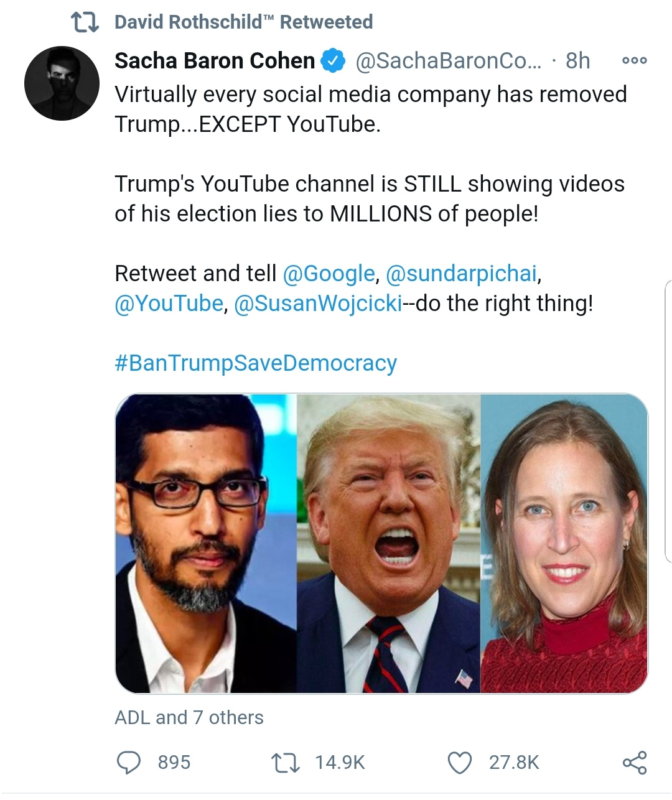The image size is (672, 800).
Task: Visit the @YouTube mention link
Action: pyautogui.click(x=169, y=303)
